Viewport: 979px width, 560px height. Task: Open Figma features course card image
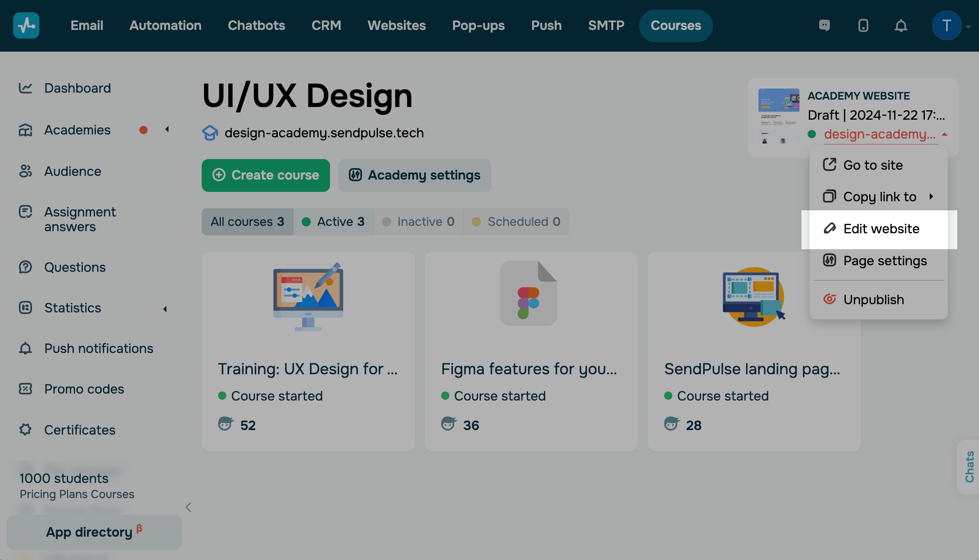coord(528,293)
